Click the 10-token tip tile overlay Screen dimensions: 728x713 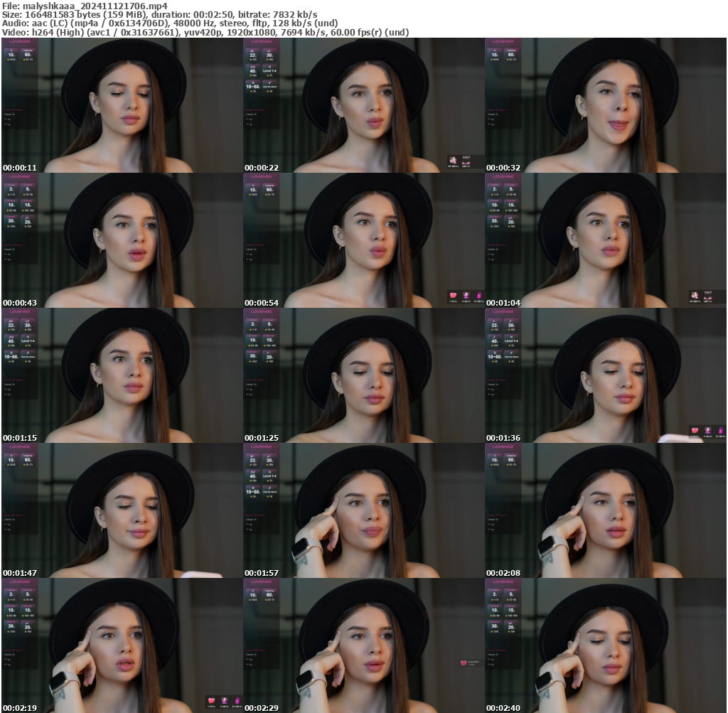pyautogui.click(x=13, y=54)
